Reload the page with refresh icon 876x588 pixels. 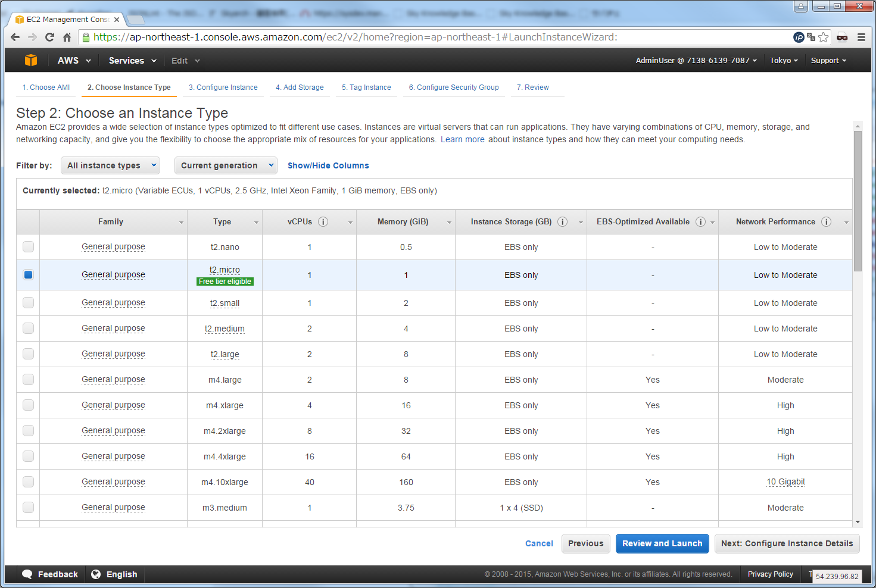click(x=50, y=37)
